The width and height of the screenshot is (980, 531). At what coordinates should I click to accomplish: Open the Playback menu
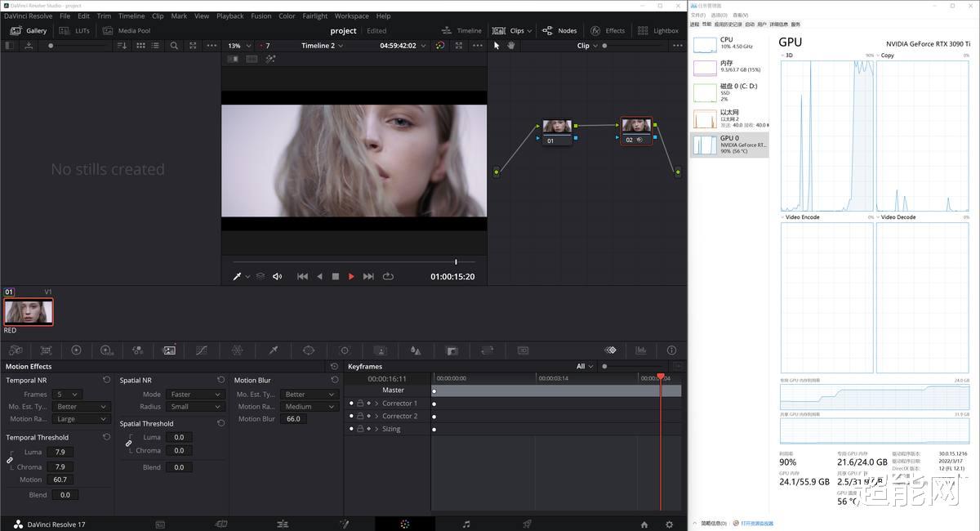pyautogui.click(x=230, y=16)
